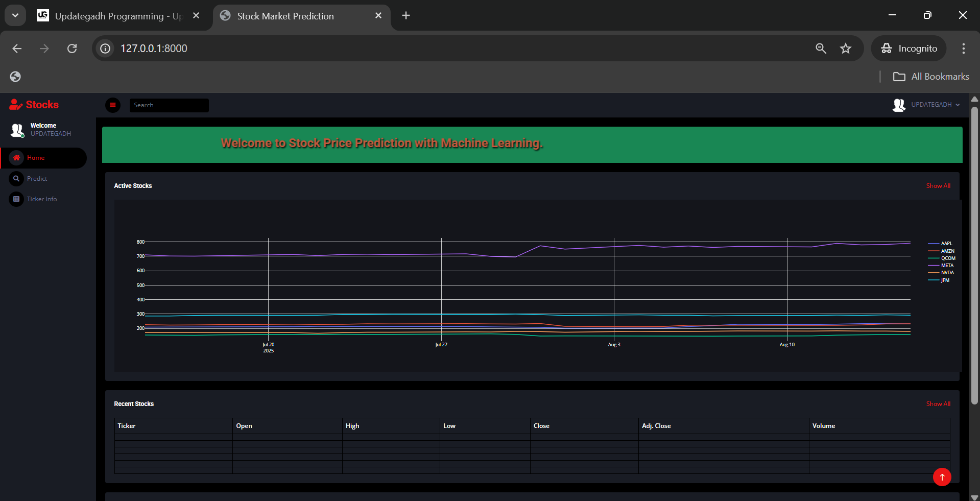Click the Stocks logo icon
This screenshot has width=980, height=501.
tap(16, 105)
